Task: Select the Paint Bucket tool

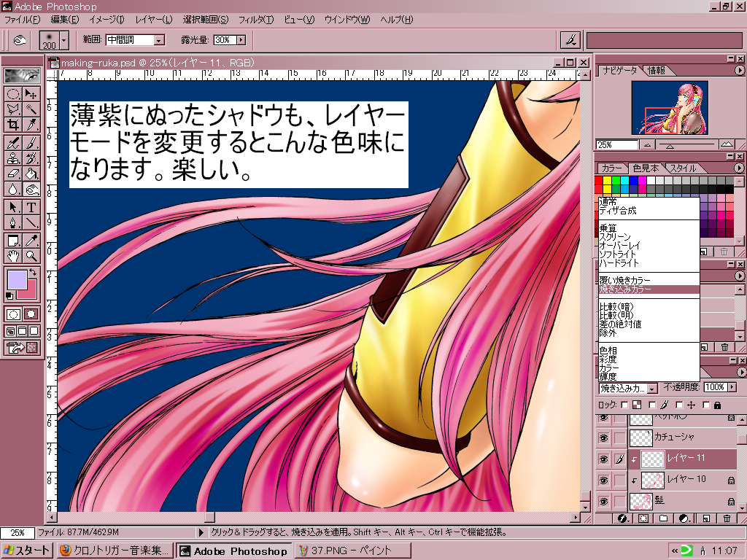Action: [x=31, y=174]
